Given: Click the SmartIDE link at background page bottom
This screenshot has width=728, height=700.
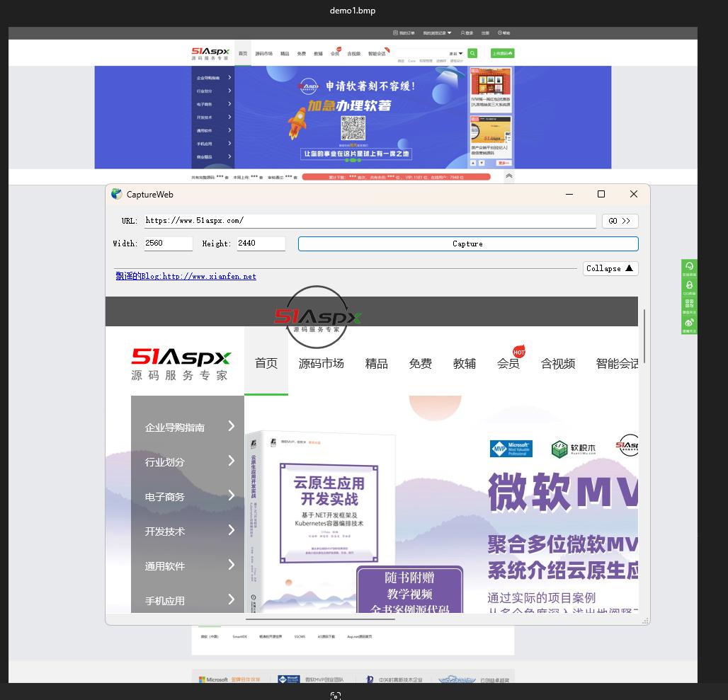Looking at the screenshot, I should tap(239, 636).
